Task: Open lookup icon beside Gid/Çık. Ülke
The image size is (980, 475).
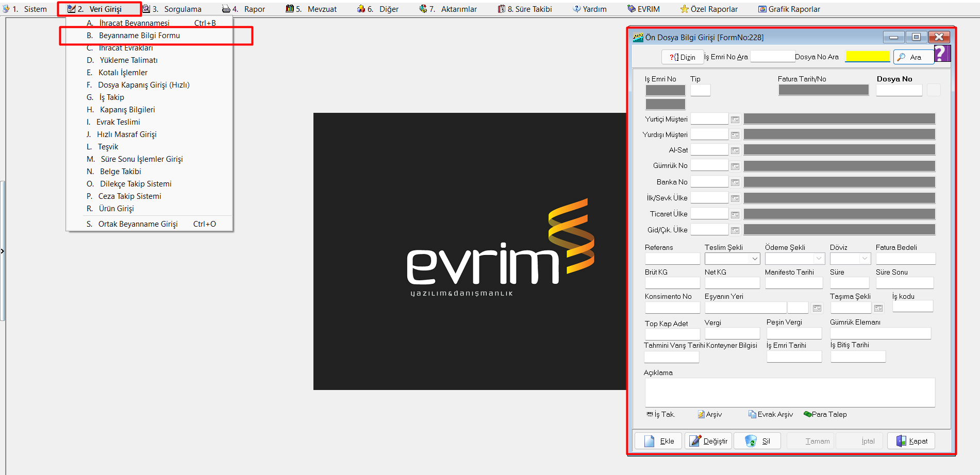Action: [x=735, y=230]
